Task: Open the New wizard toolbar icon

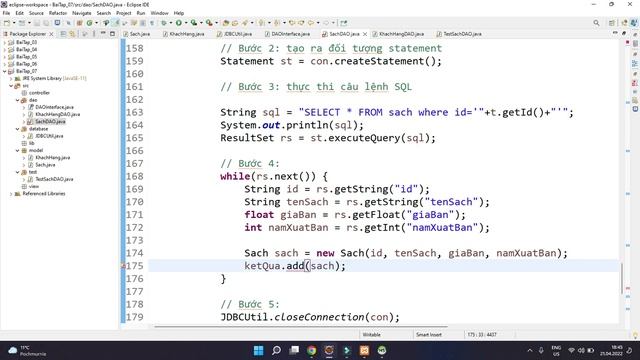Action: (7, 23)
